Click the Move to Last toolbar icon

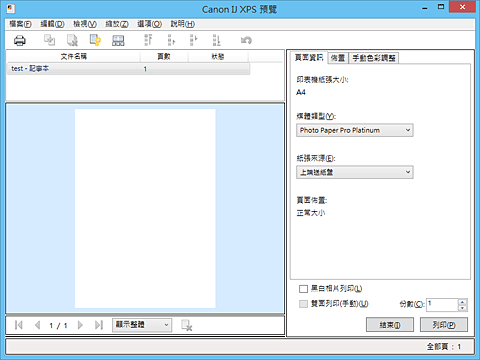216,40
